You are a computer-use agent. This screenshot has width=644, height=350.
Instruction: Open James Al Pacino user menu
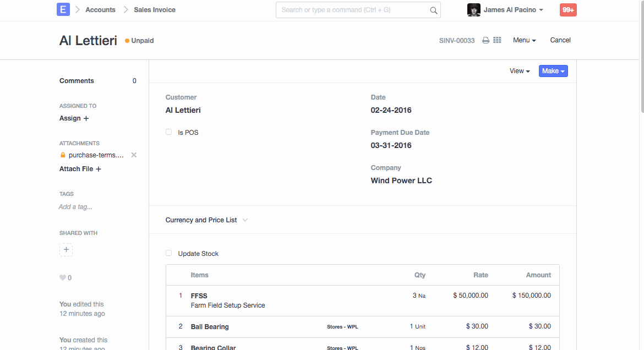[505, 10]
